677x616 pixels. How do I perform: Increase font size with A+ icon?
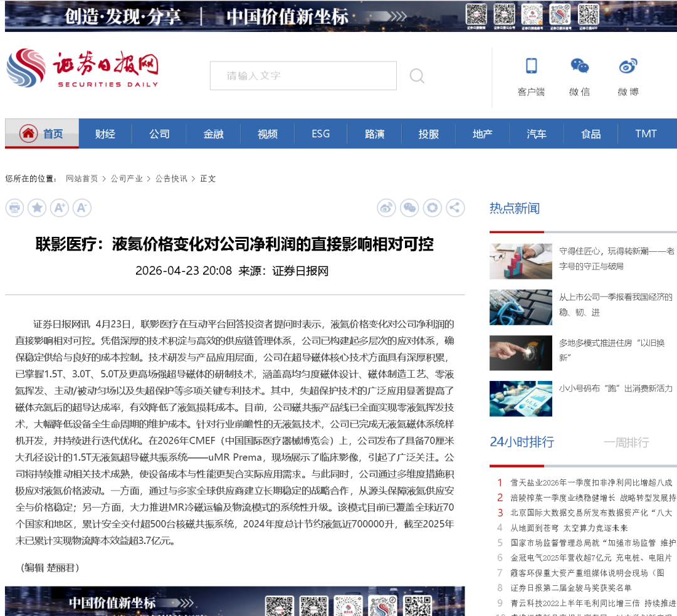[60, 208]
